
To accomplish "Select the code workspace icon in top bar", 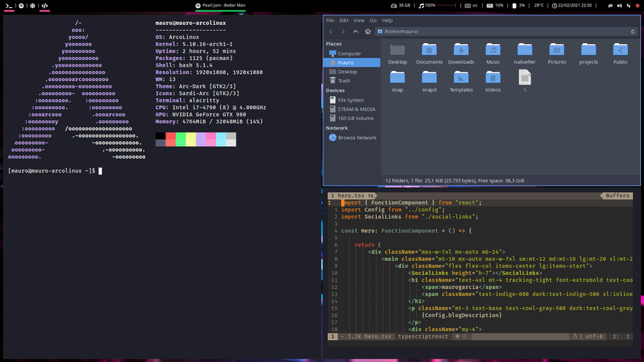I will pyautogui.click(x=45, y=5).
